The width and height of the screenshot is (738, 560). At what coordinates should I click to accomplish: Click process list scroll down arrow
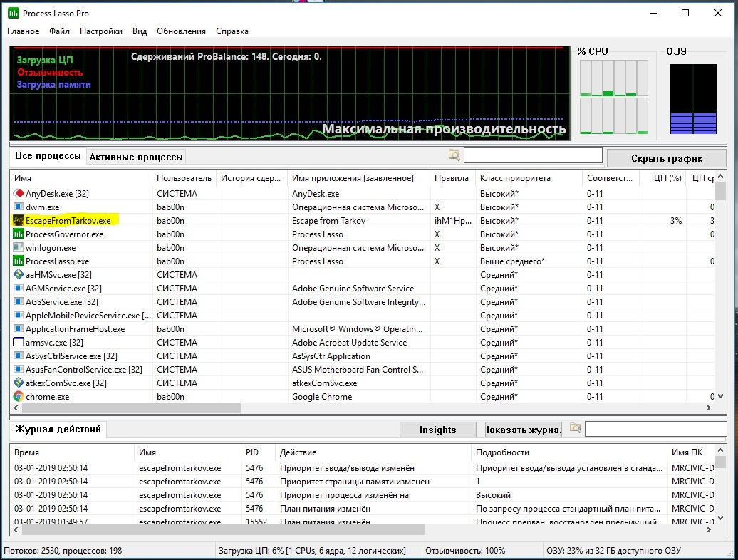[x=720, y=397]
